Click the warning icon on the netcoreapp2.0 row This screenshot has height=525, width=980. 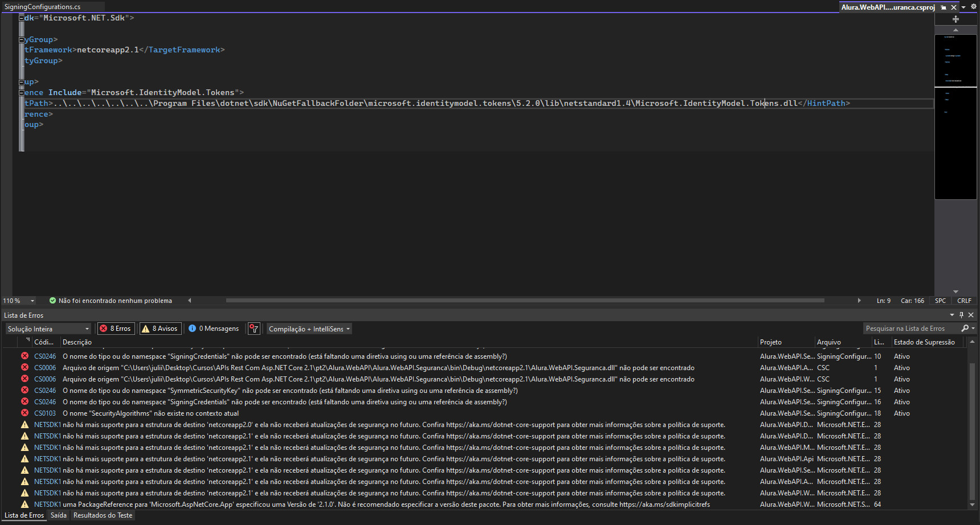pos(24,425)
